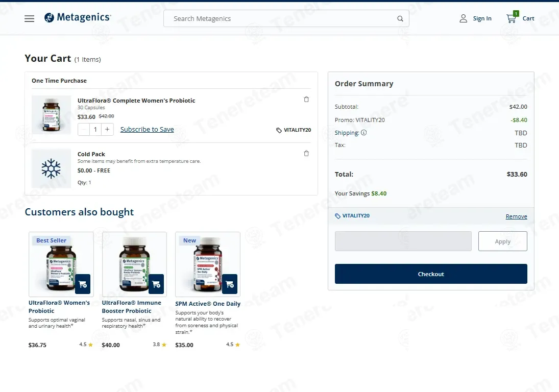
Task: Open the Cart text link
Action: point(528,18)
